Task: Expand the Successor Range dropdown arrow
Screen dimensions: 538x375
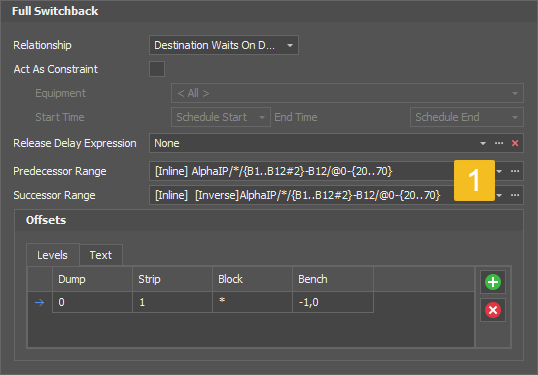Action: (499, 195)
